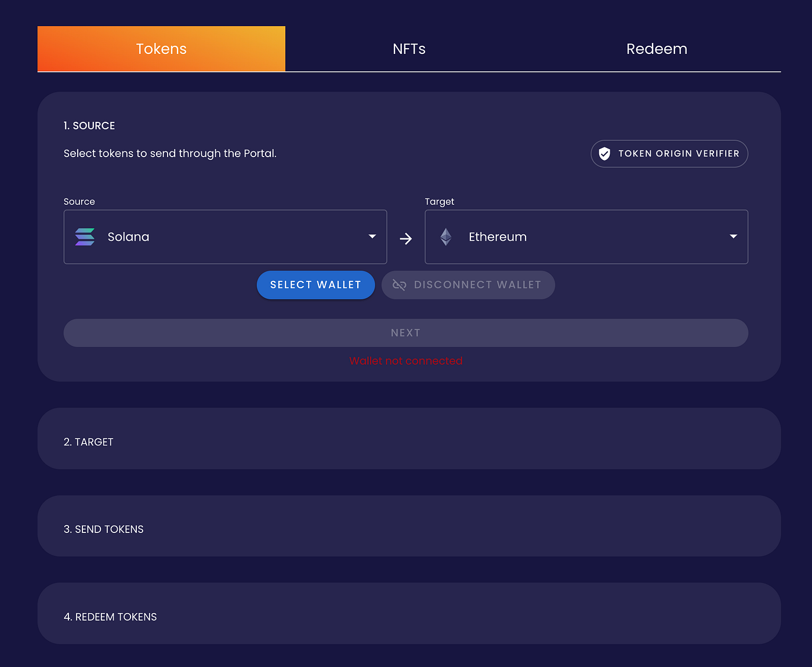Image resolution: width=812 pixels, height=667 pixels.
Task: Click the Ethereum logo icon
Action: [x=446, y=237]
